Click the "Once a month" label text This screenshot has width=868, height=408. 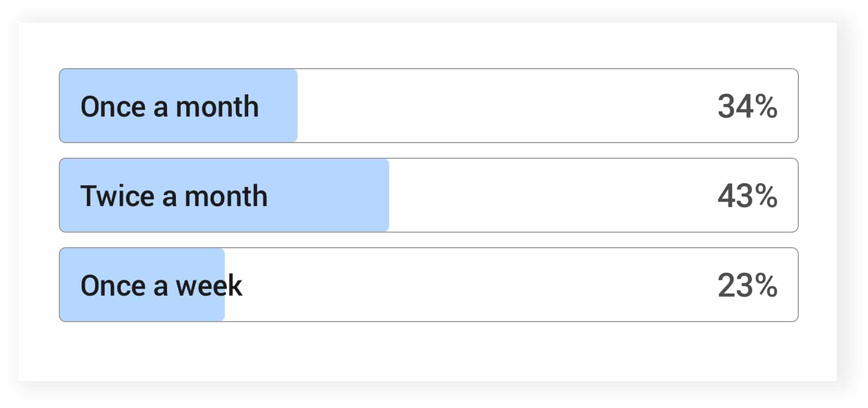click(x=170, y=107)
